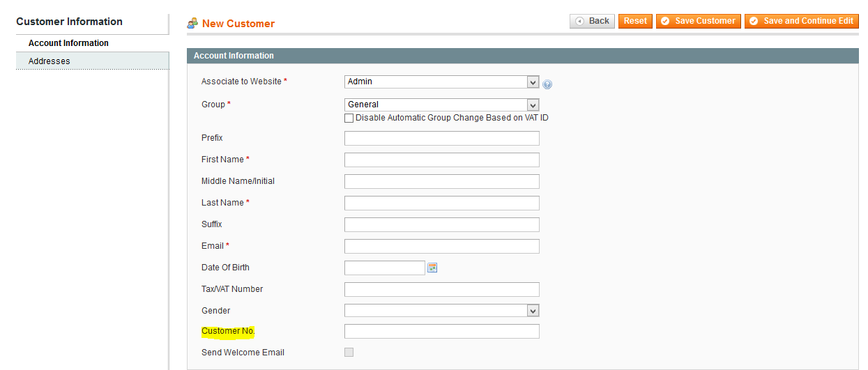Enable Disable Automatic Group Change checkbox
868x370 pixels.
(349, 118)
